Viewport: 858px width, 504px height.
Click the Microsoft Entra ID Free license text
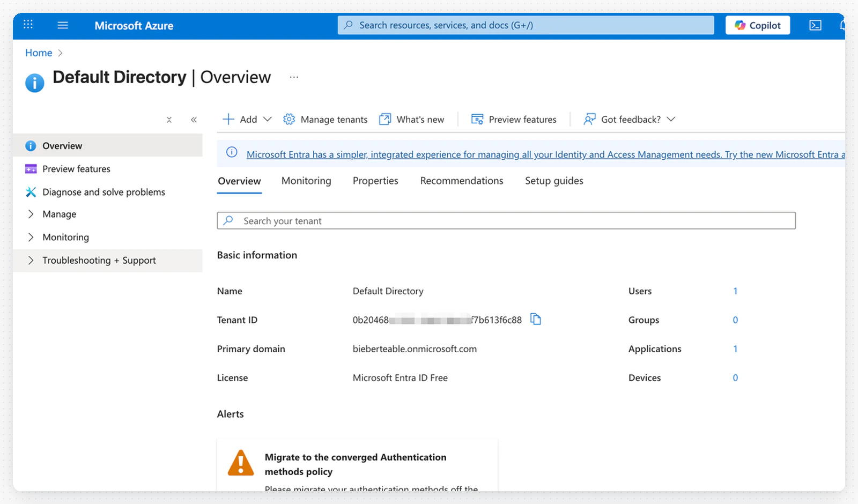tap(400, 378)
